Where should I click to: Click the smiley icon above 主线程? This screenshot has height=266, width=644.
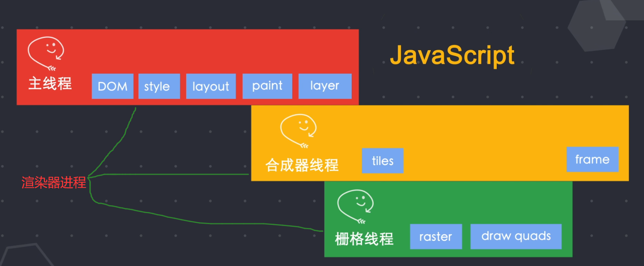click(46, 54)
